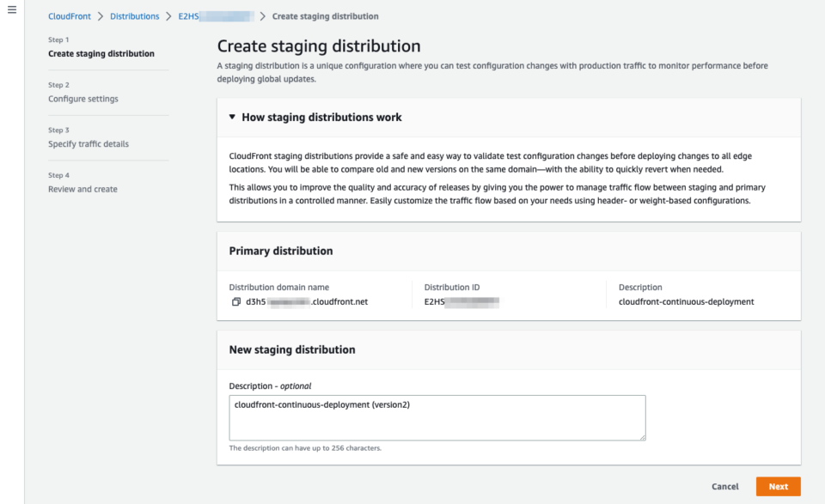The image size is (825, 504).
Task: Navigate to CloudFront via the breadcrumb
Action: [x=69, y=15]
